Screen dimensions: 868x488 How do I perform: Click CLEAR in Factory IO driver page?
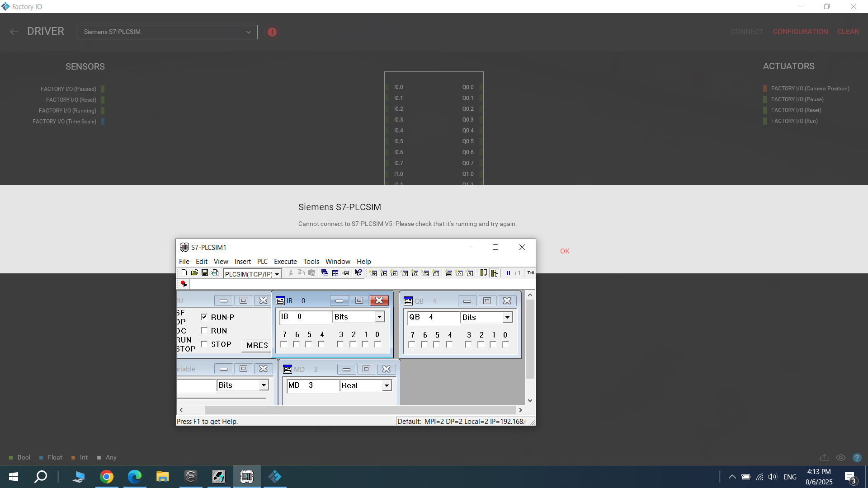point(848,32)
